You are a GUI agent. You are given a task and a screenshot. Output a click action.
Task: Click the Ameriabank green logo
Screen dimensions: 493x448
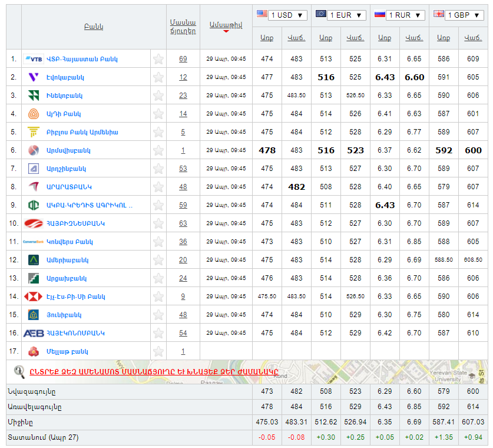coord(34,260)
